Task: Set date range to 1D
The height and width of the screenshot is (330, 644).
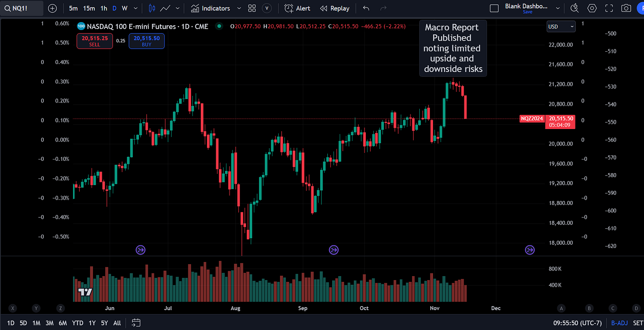Action: click(11, 323)
